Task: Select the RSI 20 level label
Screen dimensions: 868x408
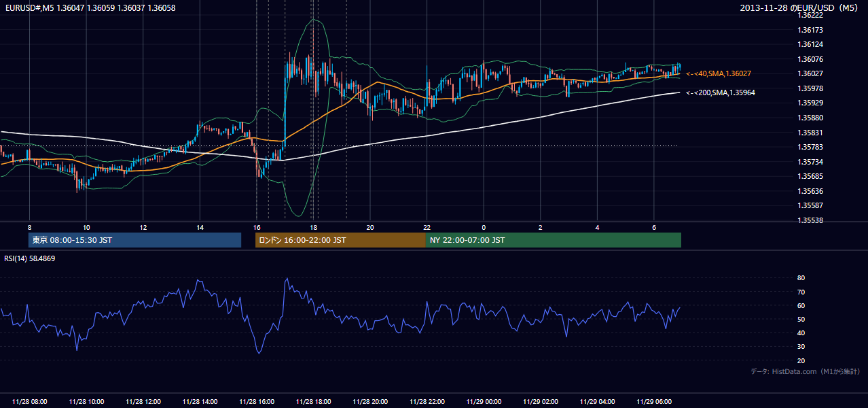Action: (801, 360)
